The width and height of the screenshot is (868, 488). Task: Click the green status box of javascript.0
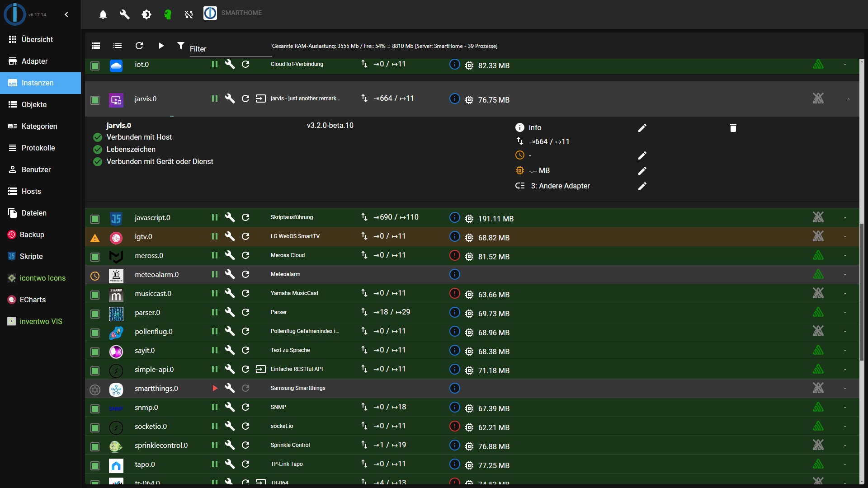(x=95, y=219)
